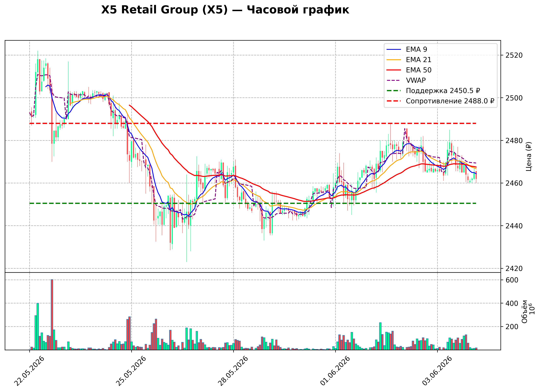
Task: Click the 2500 price axis label
Action: pos(514,98)
